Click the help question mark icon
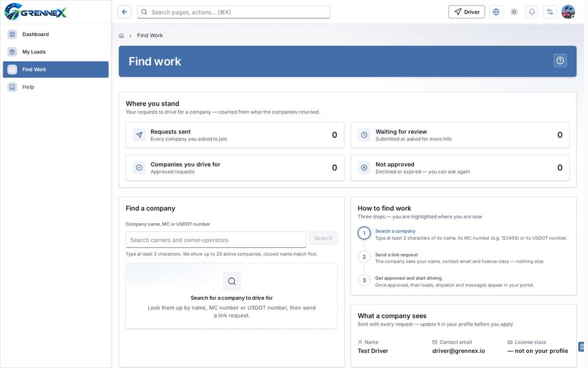This screenshot has width=588, height=368. point(560,61)
